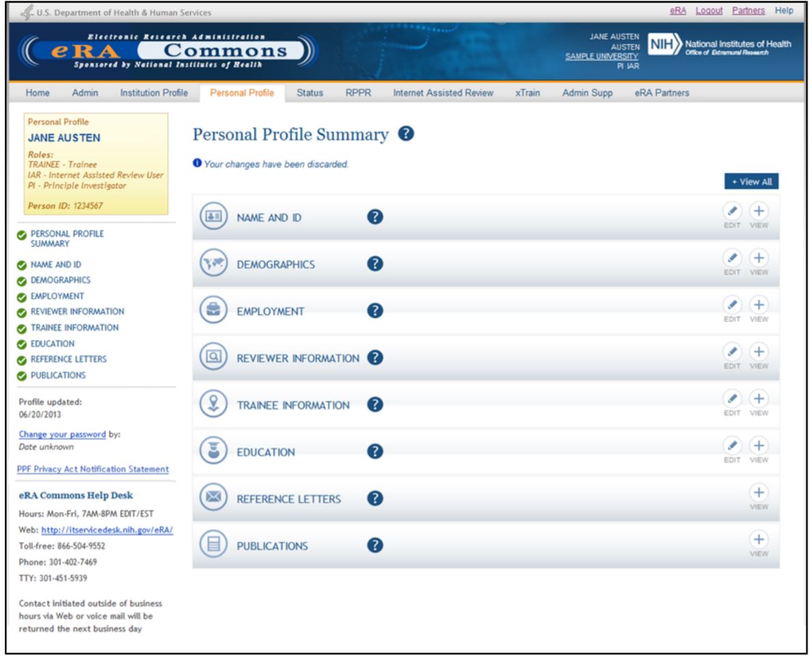Click the Change your password link
The height and width of the screenshot is (656, 812).
coord(62,434)
